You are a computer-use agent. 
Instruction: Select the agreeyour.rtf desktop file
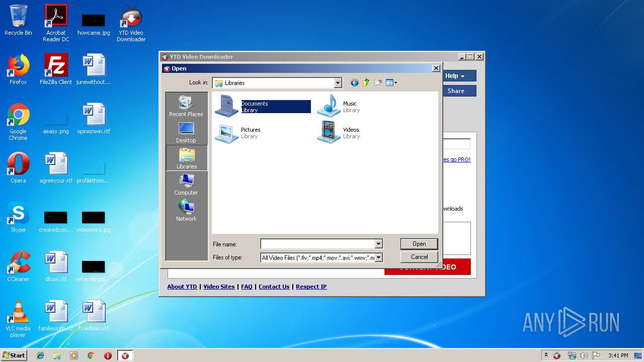click(56, 168)
